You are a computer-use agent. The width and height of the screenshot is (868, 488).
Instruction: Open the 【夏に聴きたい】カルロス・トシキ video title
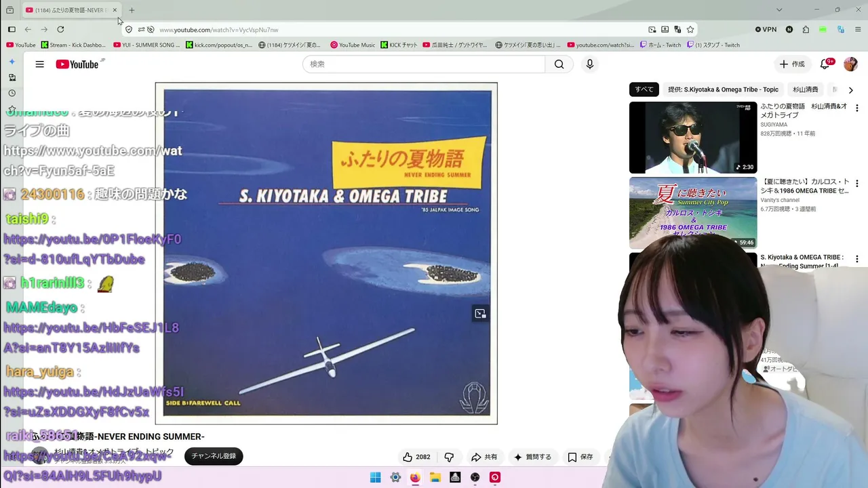coord(804,186)
